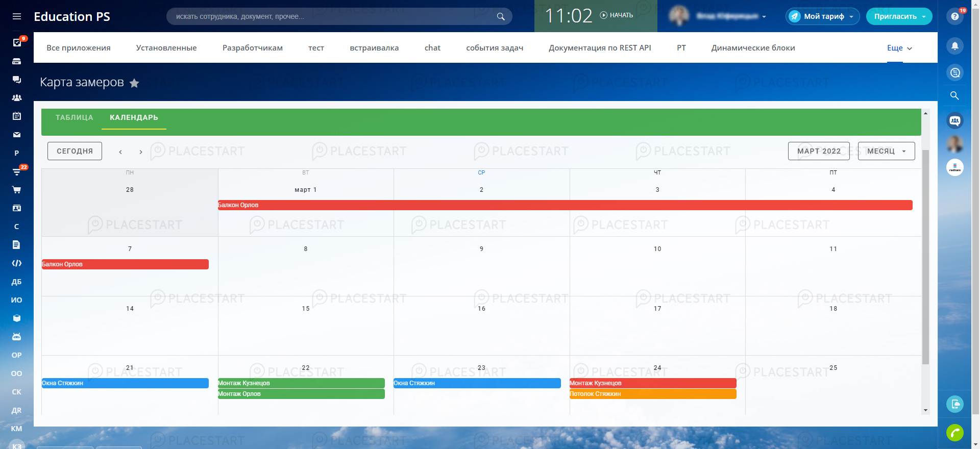
Task: Open the calendar icon in left sidebar
Action: click(17, 116)
